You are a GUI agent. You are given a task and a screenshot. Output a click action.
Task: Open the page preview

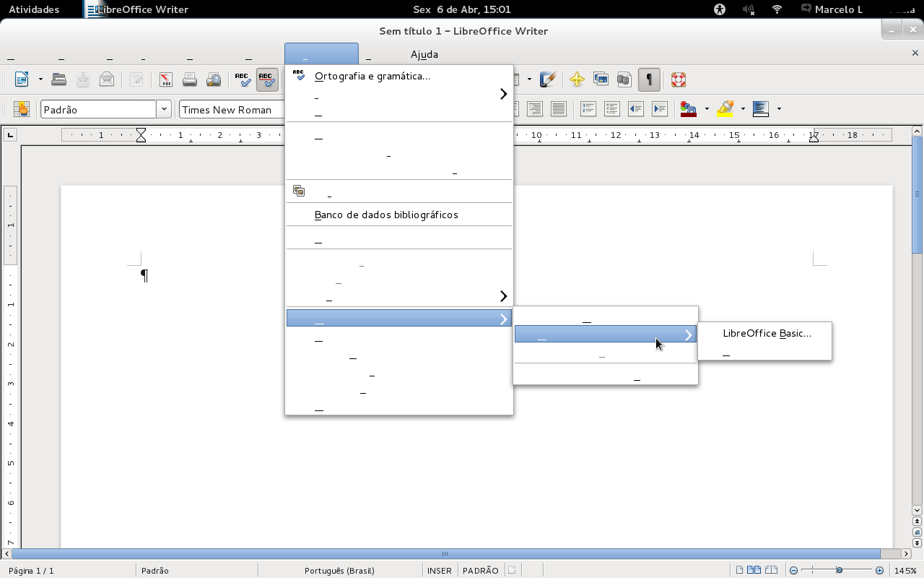point(214,79)
